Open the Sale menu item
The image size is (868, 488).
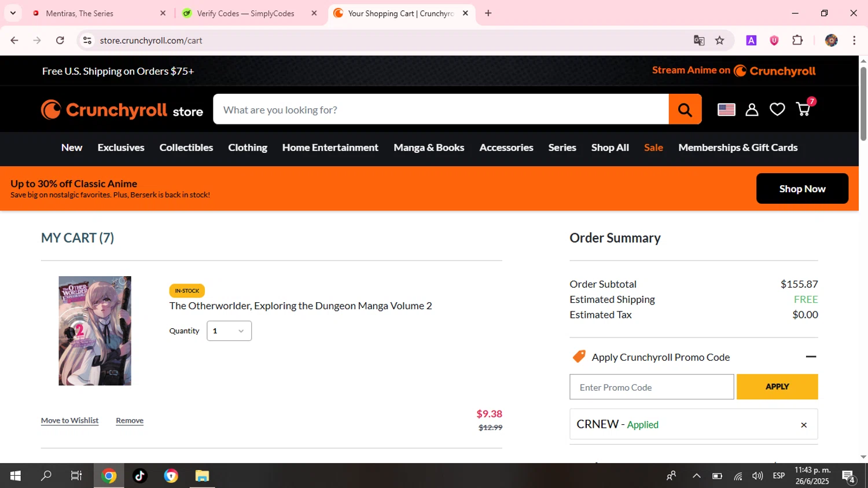pos(654,148)
